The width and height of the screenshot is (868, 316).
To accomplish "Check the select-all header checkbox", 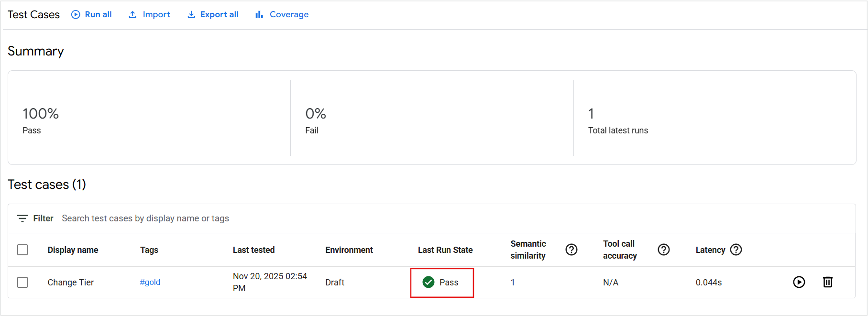I will pos(22,250).
